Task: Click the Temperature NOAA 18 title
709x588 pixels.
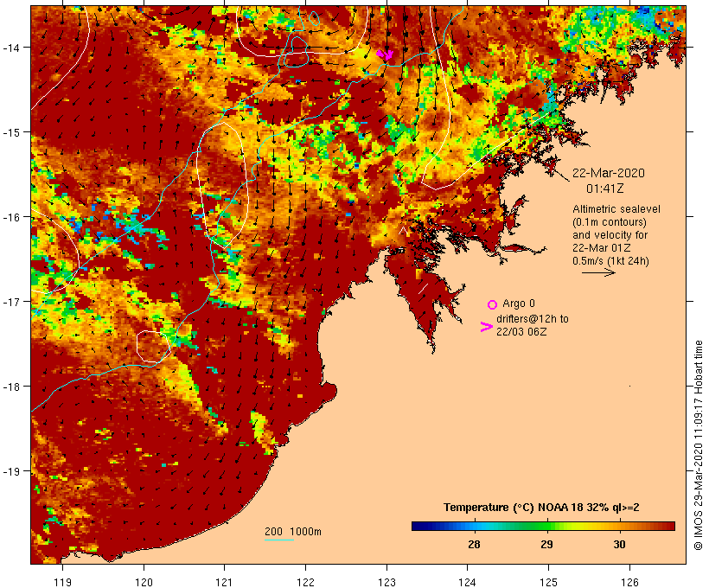Action: [x=541, y=508]
